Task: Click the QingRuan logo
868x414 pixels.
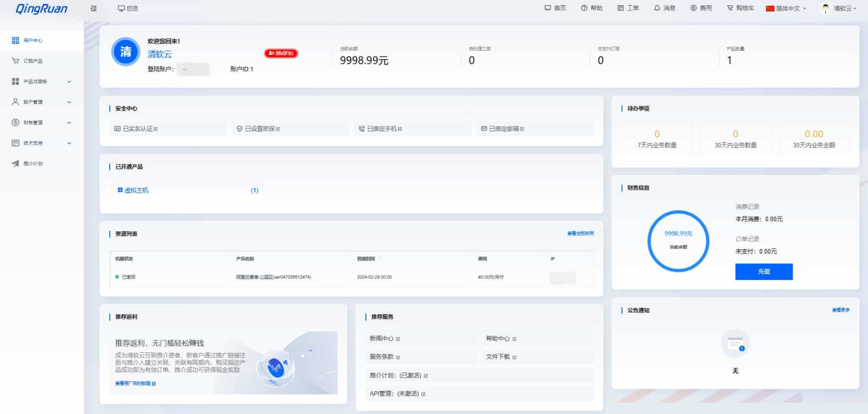Action: pyautogui.click(x=41, y=9)
